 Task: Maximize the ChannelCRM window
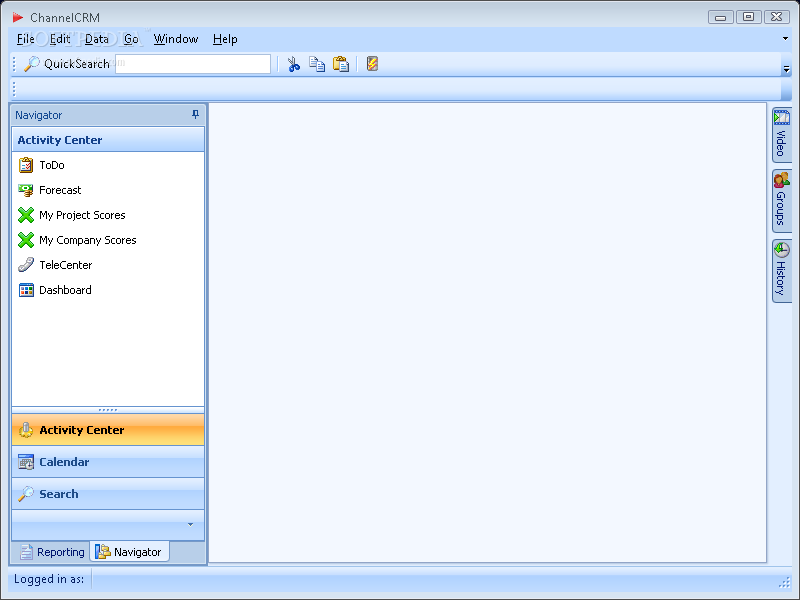[748, 17]
